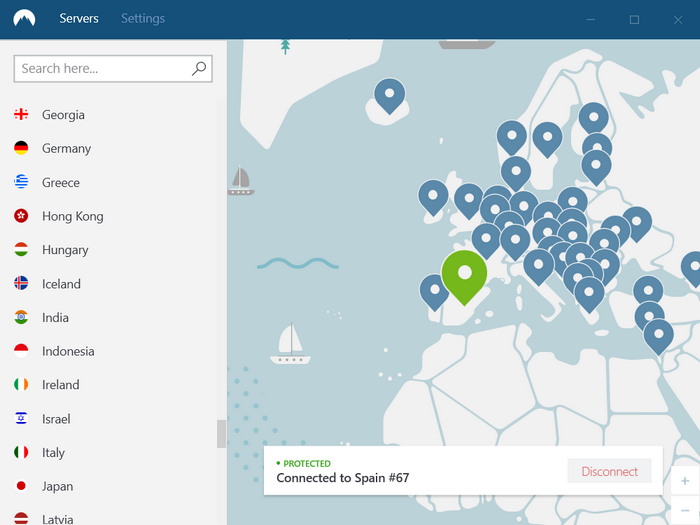Screen dimensions: 700x525
Task: Click the PROTECTED status label
Action: [x=307, y=463]
